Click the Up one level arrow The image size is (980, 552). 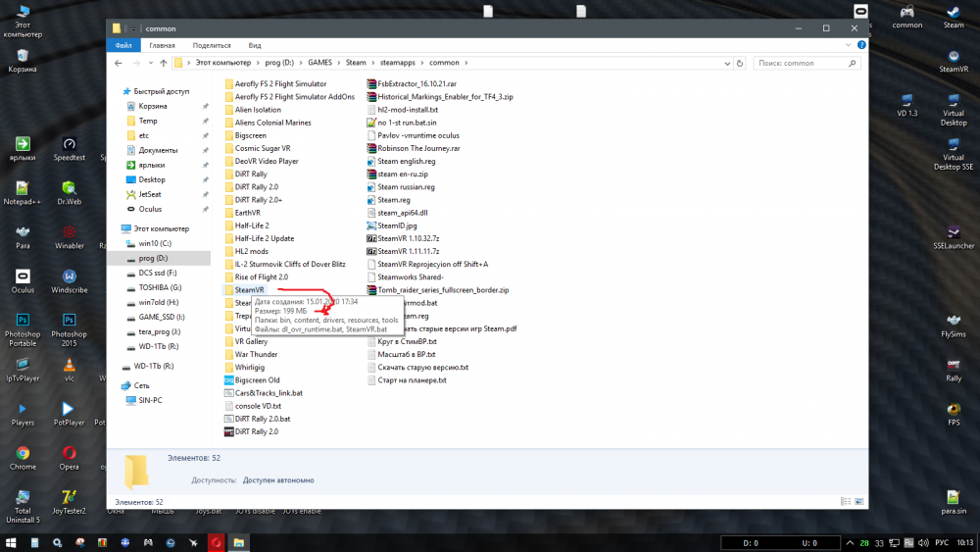click(x=163, y=63)
